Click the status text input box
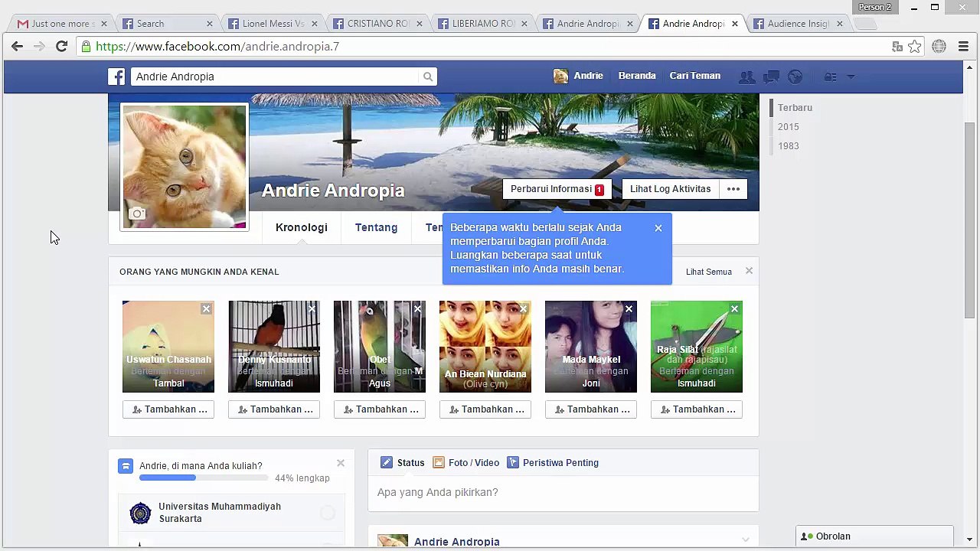Viewport: 980px width, 551px height. 563,493
